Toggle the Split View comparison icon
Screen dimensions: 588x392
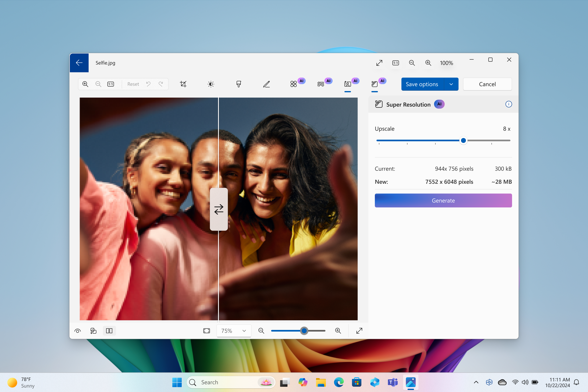tap(109, 331)
